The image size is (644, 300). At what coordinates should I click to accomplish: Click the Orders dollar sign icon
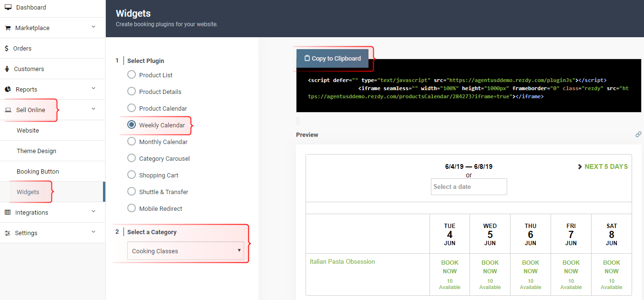pyautogui.click(x=7, y=48)
